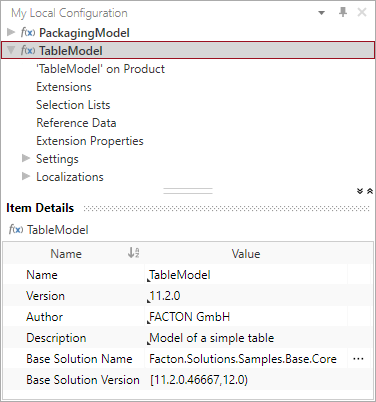This screenshot has height=402, width=376.
Task: Open the panel options dropdown arrow
Action: [321, 13]
